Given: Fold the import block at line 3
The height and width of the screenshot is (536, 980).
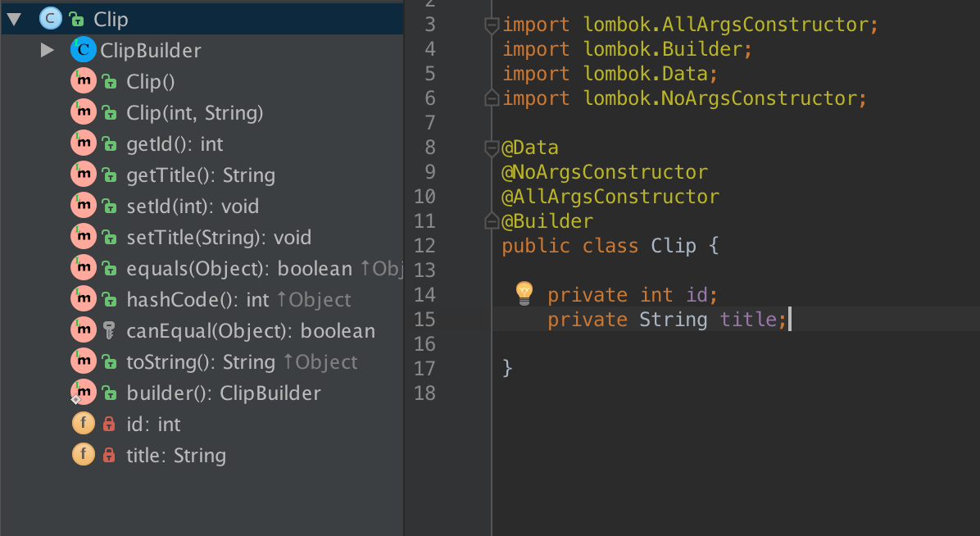Looking at the screenshot, I should click(492, 25).
